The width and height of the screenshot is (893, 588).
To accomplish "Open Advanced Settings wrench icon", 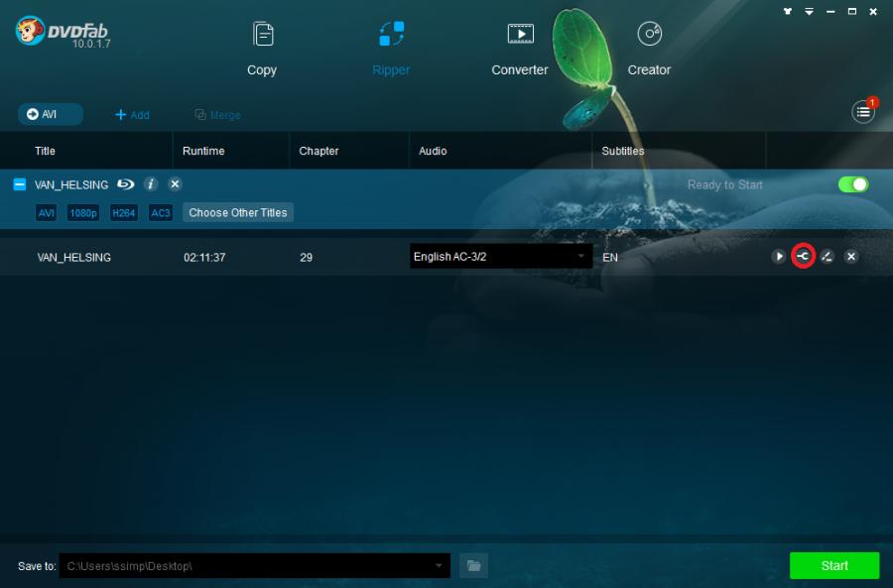I will tap(803, 256).
